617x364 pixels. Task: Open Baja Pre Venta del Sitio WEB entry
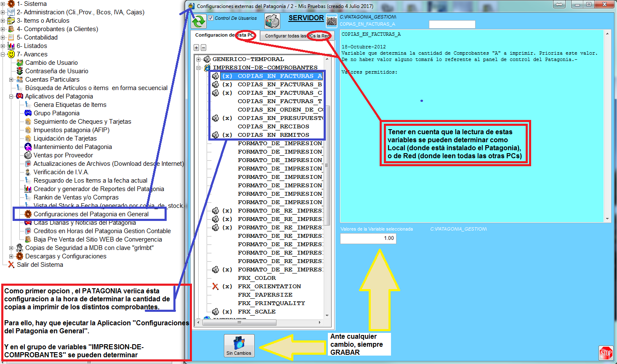[98, 239]
